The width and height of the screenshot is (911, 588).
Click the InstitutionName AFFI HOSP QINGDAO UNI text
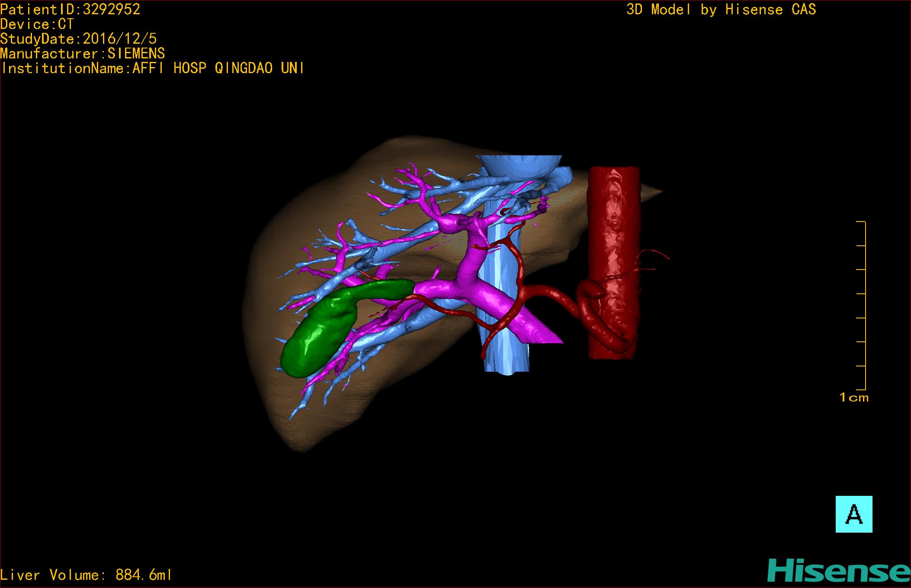(x=152, y=68)
